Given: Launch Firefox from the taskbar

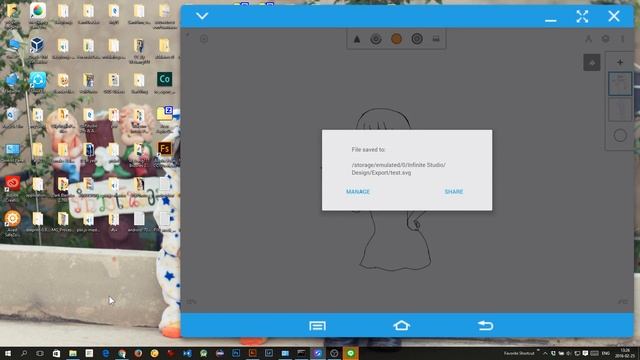Looking at the screenshot, I should [138, 353].
